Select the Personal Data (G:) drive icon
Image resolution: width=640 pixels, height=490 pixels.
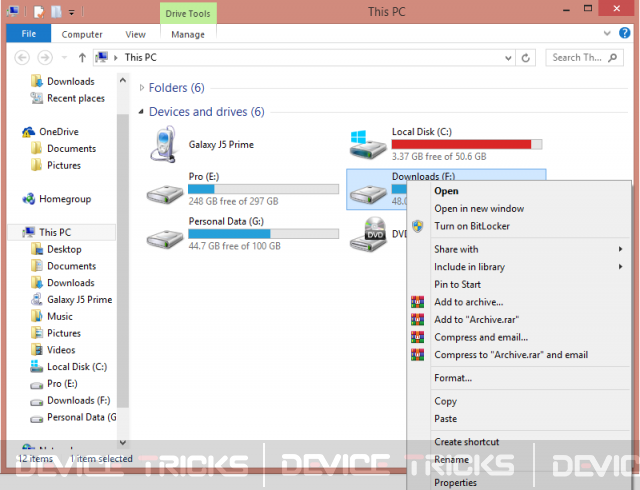[x=165, y=239]
